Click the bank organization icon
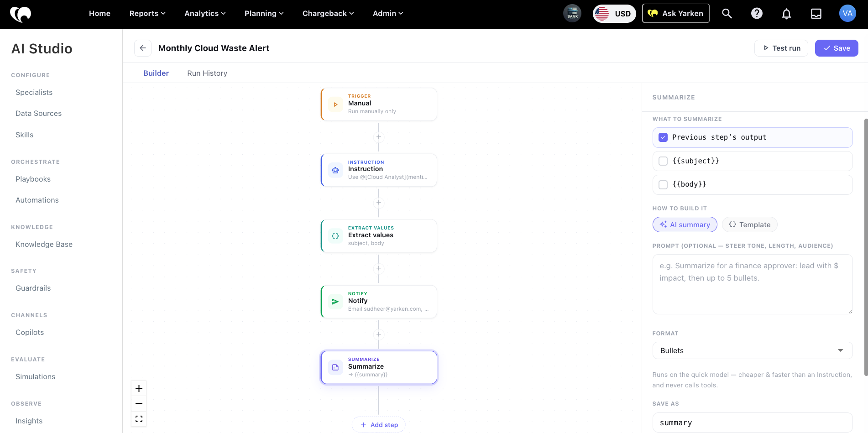This screenshot has width=868, height=433. click(572, 13)
